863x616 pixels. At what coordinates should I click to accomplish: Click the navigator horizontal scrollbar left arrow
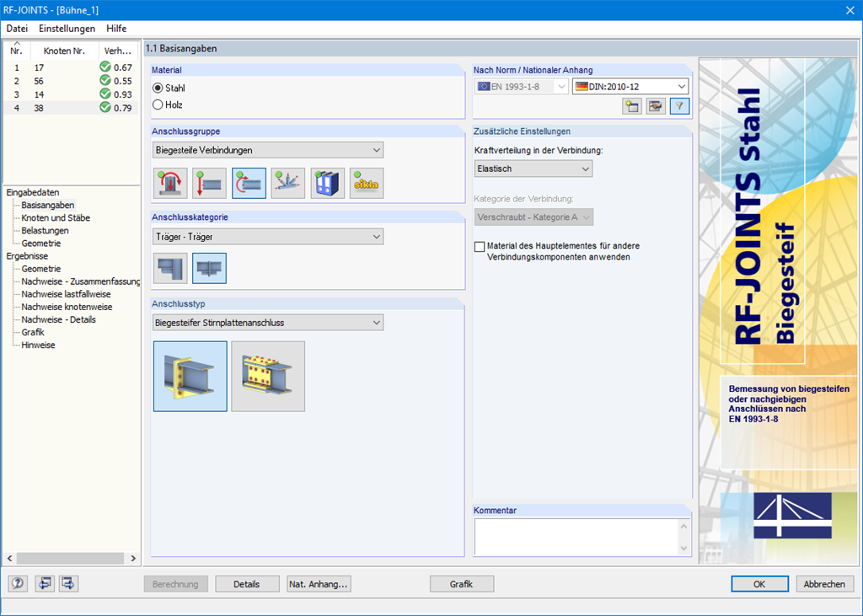[x=10, y=558]
